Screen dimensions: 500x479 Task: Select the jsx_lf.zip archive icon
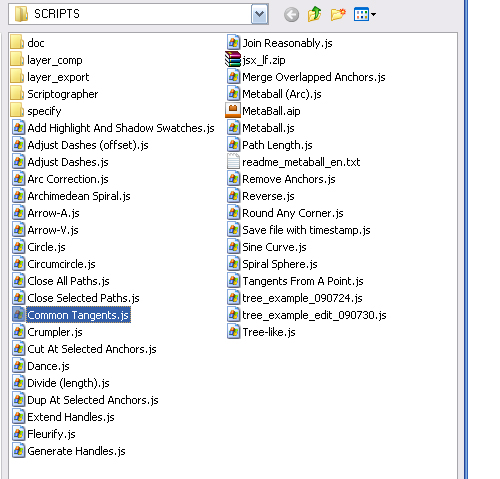point(233,60)
